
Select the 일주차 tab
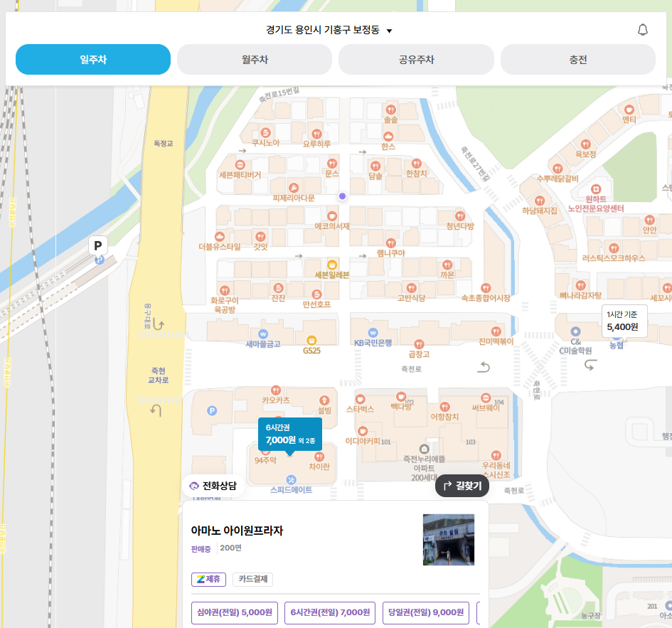93,59
